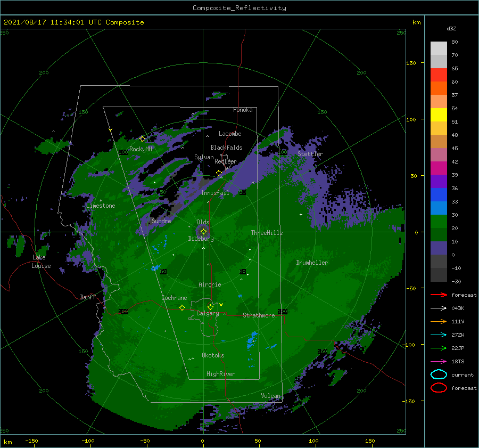The width and height of the screenshot is (479, 448).
Task: Click the ThreeHills label
Action: [x=267, y=233]
